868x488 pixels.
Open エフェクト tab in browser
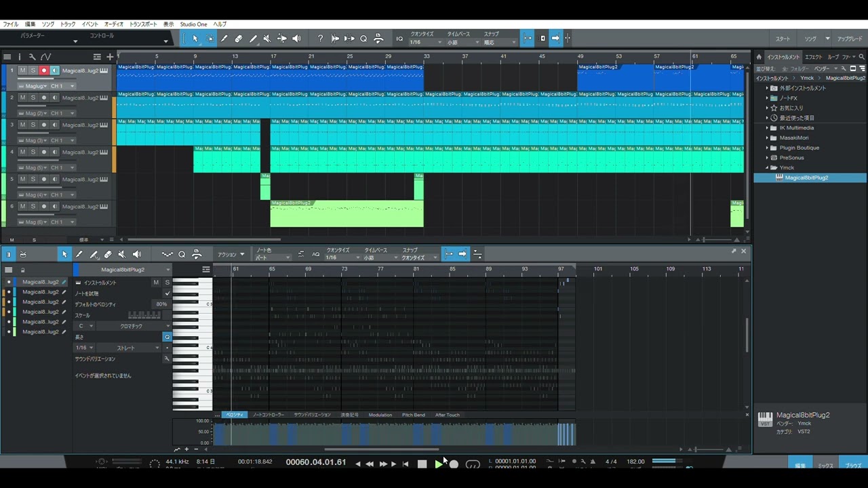pos(813,57)
